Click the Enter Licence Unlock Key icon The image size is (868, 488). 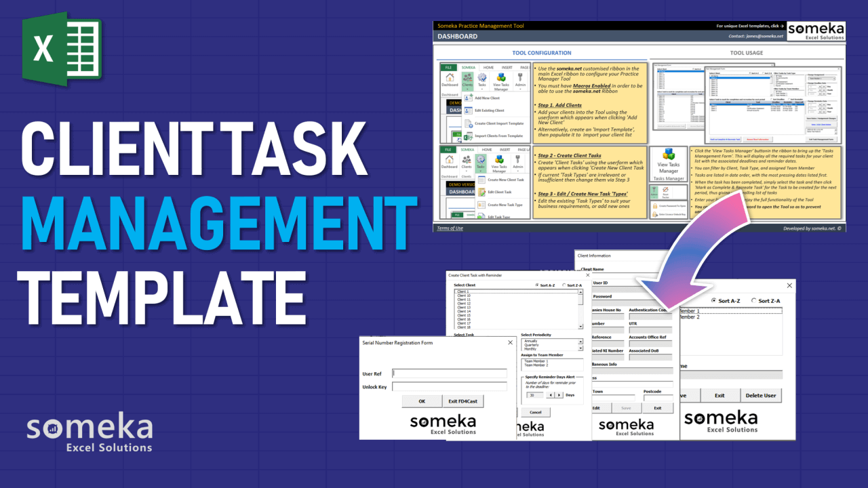655,214
